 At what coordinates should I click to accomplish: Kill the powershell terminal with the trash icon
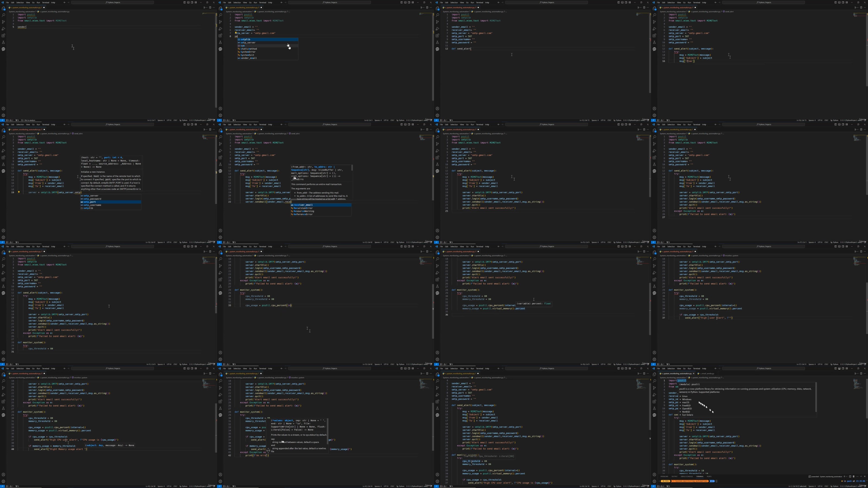click(854, 477)
